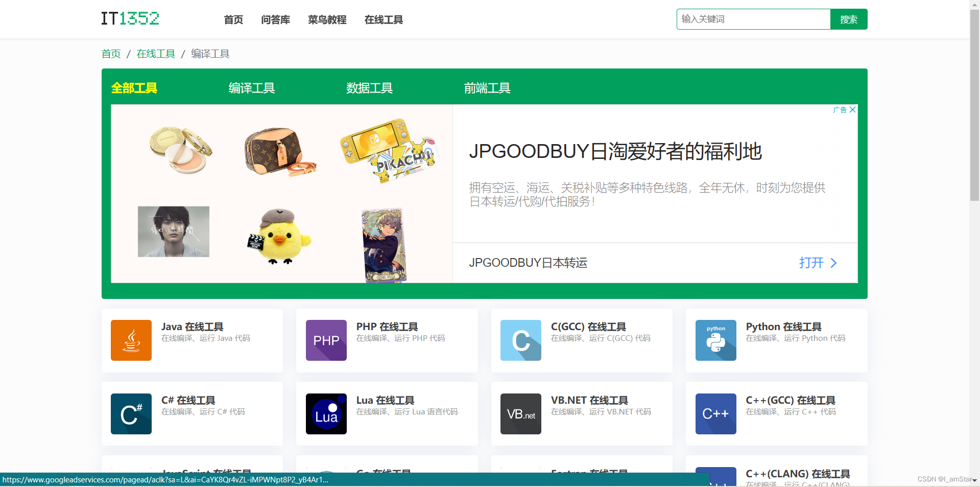Open the PHP 在线工具 title link
Image resolution: width=980 pixels, height=487 pixels.
(x=387, y=327)
